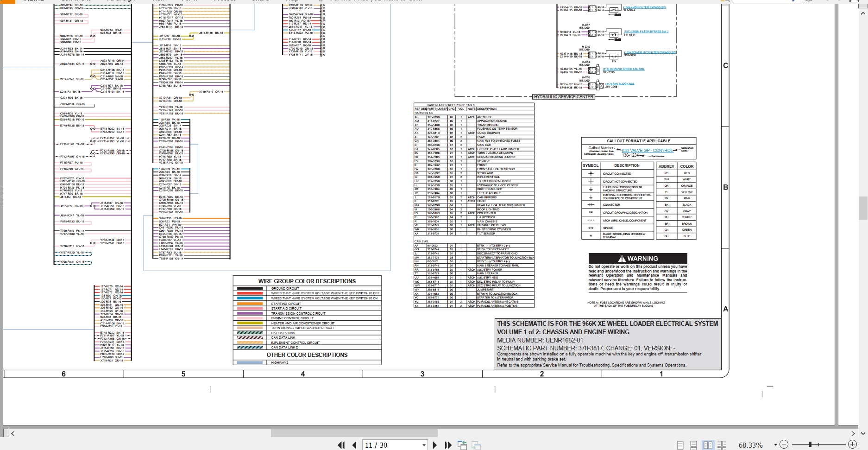Click the HIGHWAYS blue color swatch
This screenshot has height=450, width=868.
(x=250, y=362)
